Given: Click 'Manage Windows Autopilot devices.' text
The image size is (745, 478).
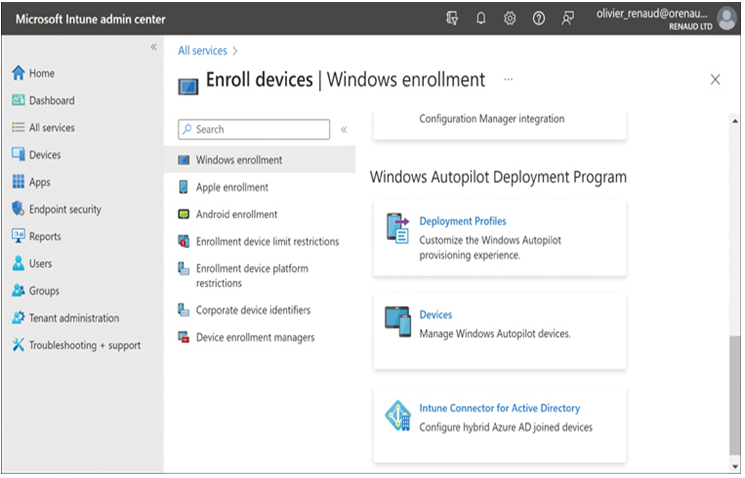Looking at the screenshot, I should [497, 335].
